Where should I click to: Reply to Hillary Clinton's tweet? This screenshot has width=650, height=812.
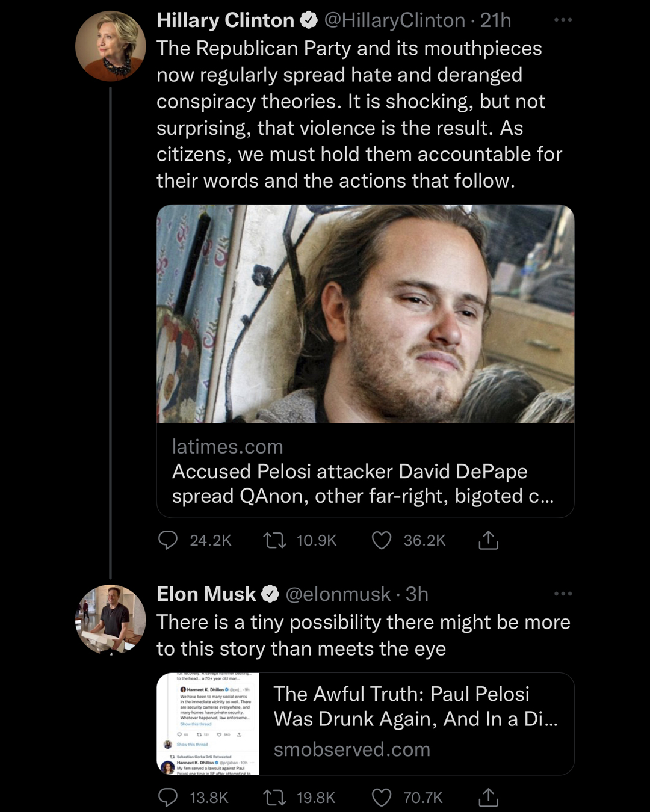point(168,540)
